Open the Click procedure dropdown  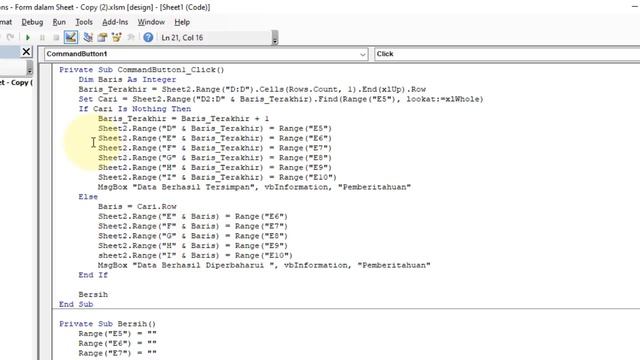point(507,54)
